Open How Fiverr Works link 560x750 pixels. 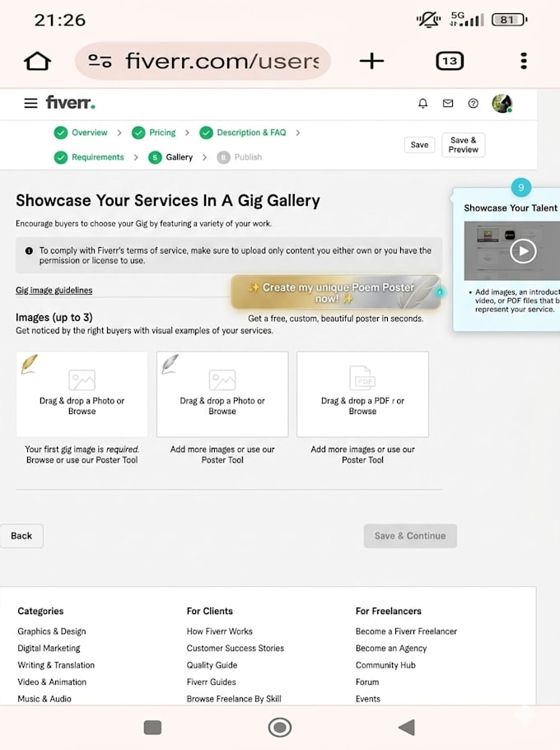(x=219, y=631)
